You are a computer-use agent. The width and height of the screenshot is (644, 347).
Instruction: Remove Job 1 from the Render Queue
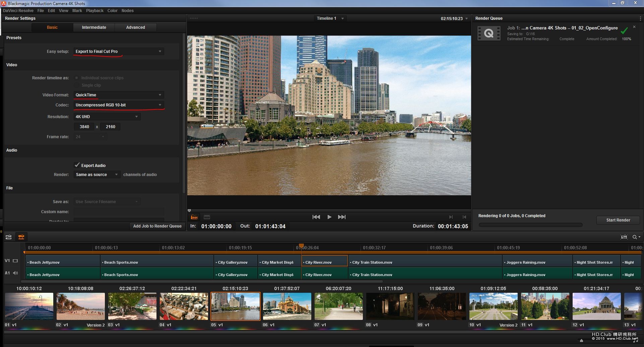coord(634,27)
